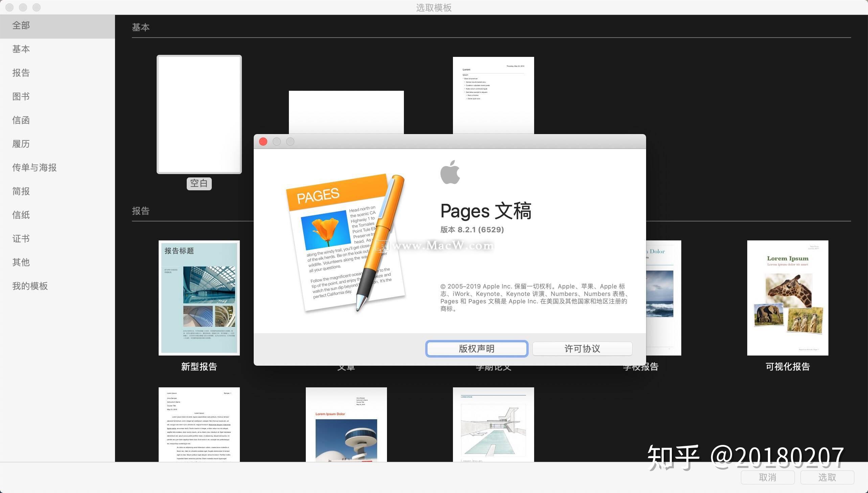Select the 我的模板 category in sidebar
Screen dimensions: 868x493
click(30, 286)
